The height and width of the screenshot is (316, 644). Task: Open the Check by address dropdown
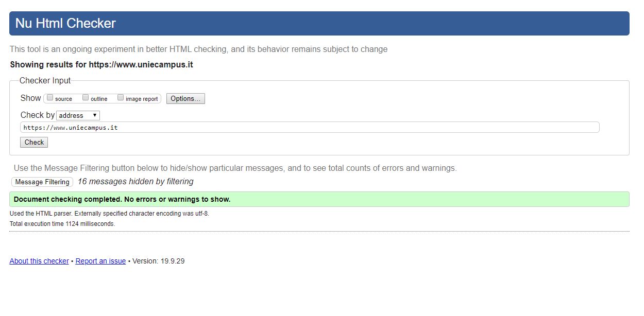(x=78, y=115)
